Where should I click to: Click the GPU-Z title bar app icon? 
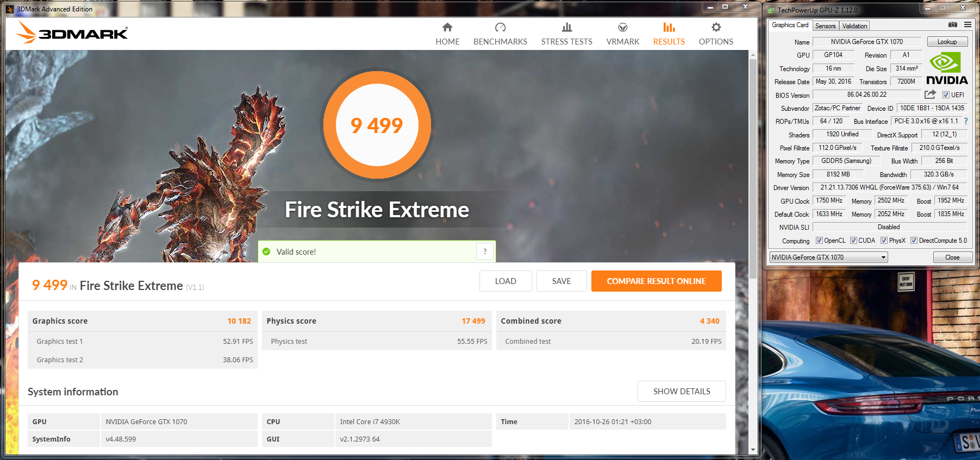pos(771,10)
